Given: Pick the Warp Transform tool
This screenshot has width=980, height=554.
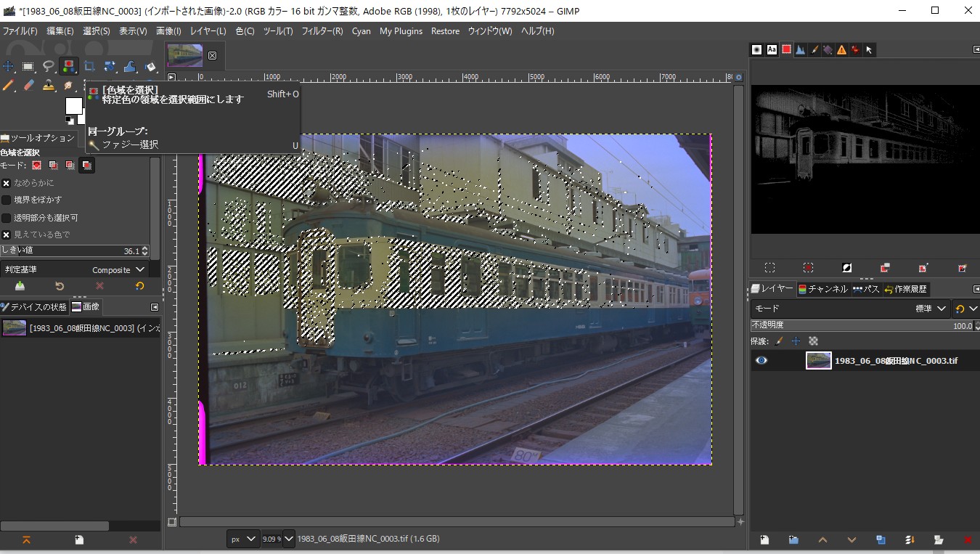Looking at the screenshot, I should click(x=130, y=66).
